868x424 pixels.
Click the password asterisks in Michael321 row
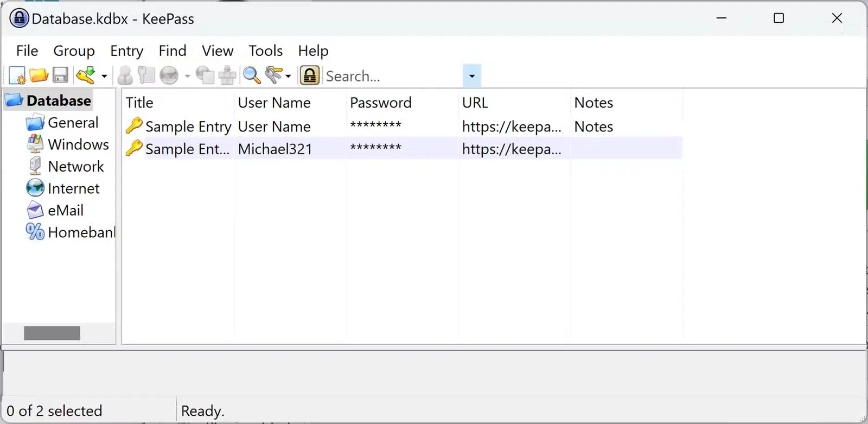tap(375, 148)
